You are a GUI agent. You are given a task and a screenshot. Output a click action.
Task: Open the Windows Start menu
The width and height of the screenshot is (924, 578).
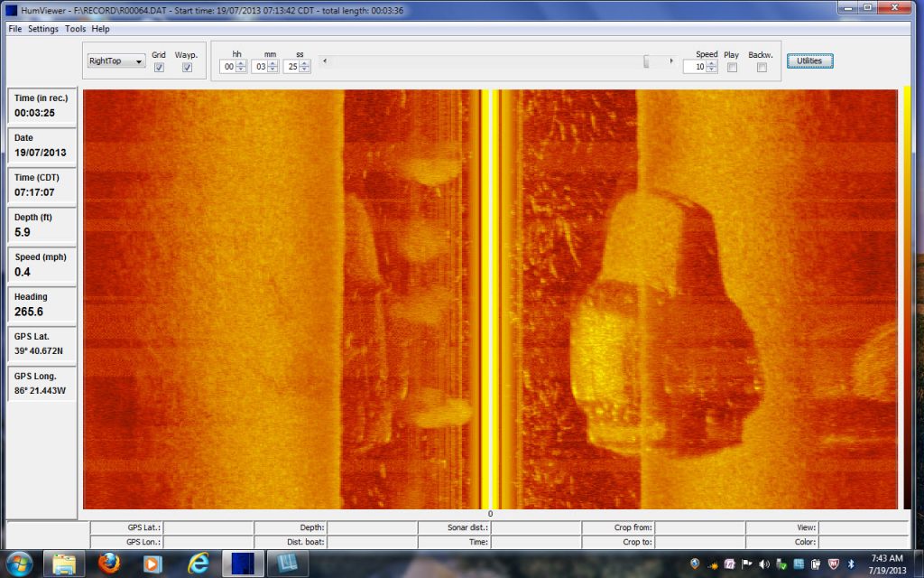[18, 564]
